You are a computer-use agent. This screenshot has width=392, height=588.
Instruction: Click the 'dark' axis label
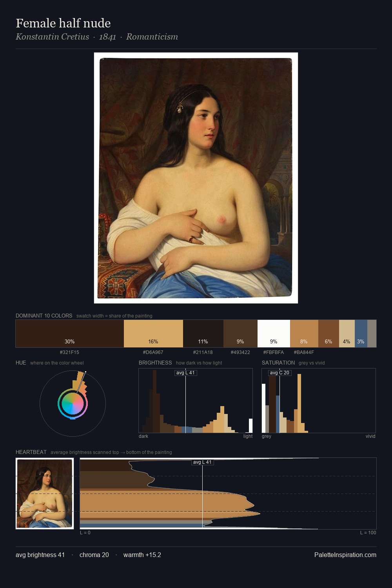click(x=143, y=436)
